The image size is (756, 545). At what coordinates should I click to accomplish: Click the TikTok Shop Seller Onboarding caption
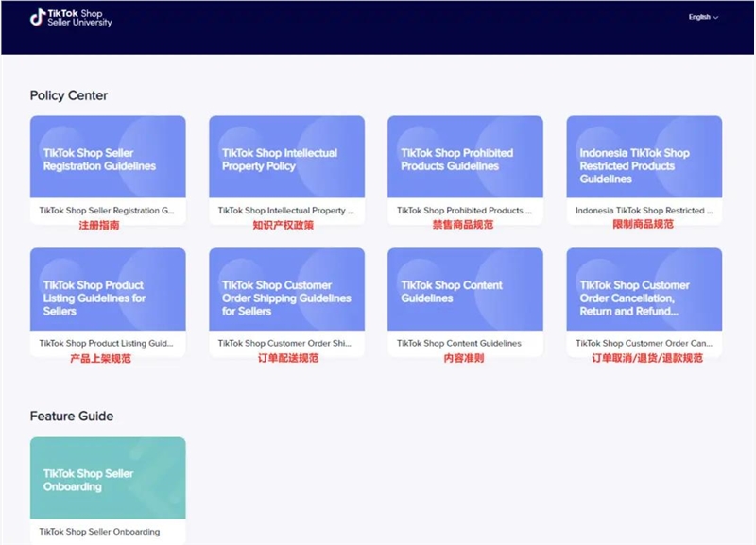pyautogui.click(x=99, y=532)
